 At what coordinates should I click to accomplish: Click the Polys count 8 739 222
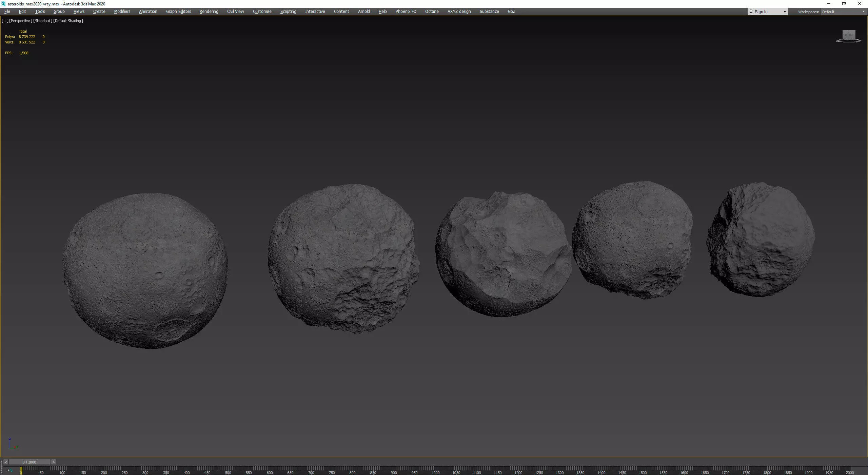[27, 37]
